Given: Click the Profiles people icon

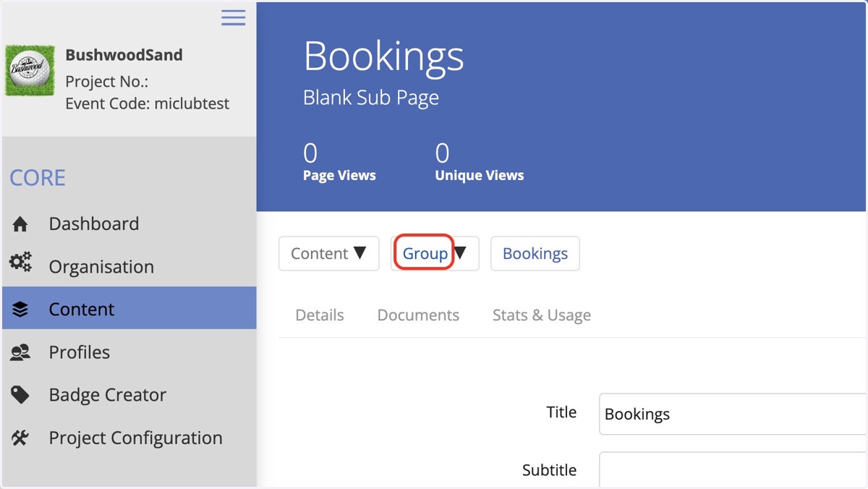Looking at the screenshot, I should tap(20, 352).
